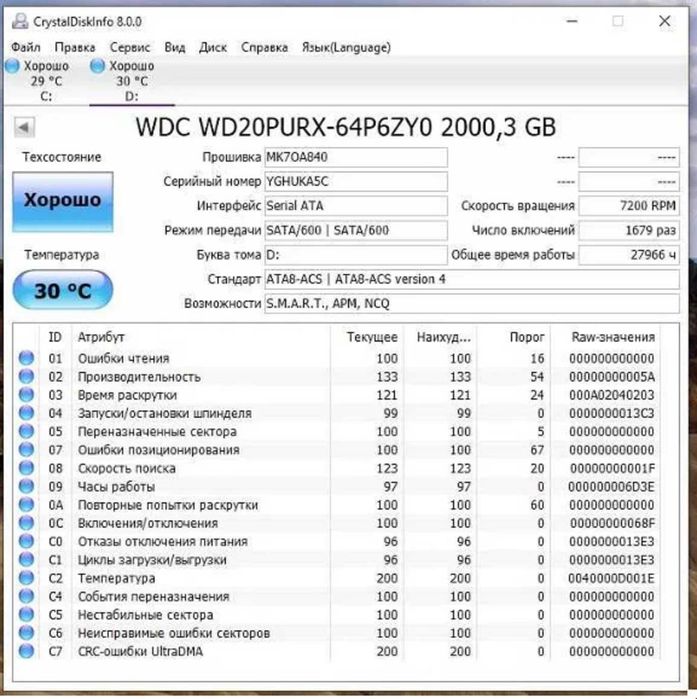The height and width of the screenshot is (699, 697).
Task: Click the Стандарт field ATA8-ACS
Action: [472, 280]
